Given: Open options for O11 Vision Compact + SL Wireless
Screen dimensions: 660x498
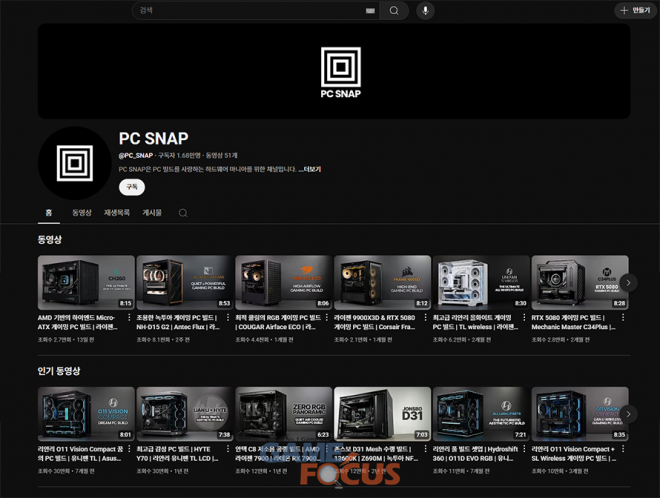Looking at the screenshot, I should pos(623,449).
